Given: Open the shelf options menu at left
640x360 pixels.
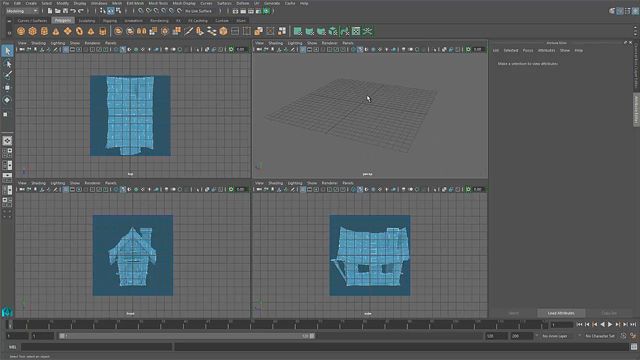Looking at the screenshot, I should pyautogui.click(x=9, y=32).
